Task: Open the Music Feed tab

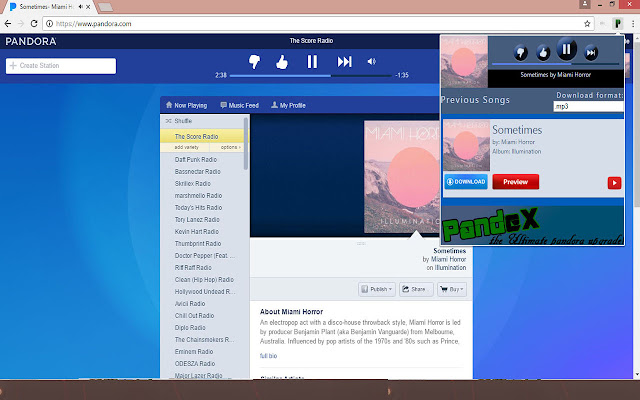Action: [x=239, y=105]
